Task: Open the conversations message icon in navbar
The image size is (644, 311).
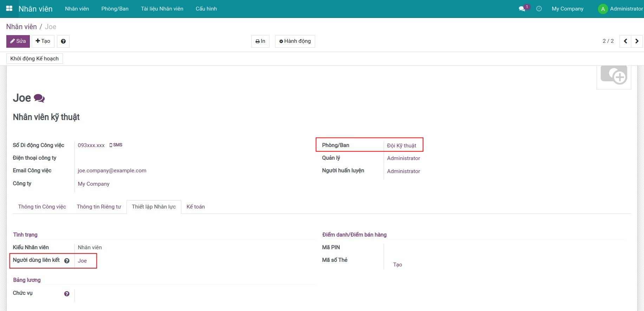Action: point(522,9)
